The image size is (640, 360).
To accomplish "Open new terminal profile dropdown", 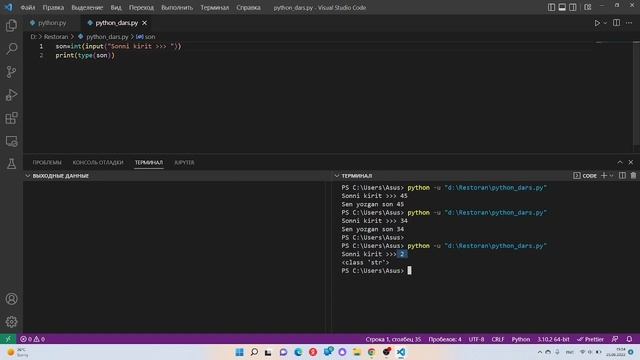I will (611, 176).
